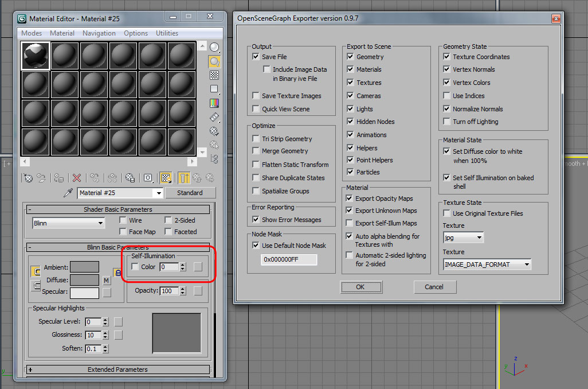Click the sample slots scroll down arrow
Viewport: 588px width, 389px height.
[202, 153]
